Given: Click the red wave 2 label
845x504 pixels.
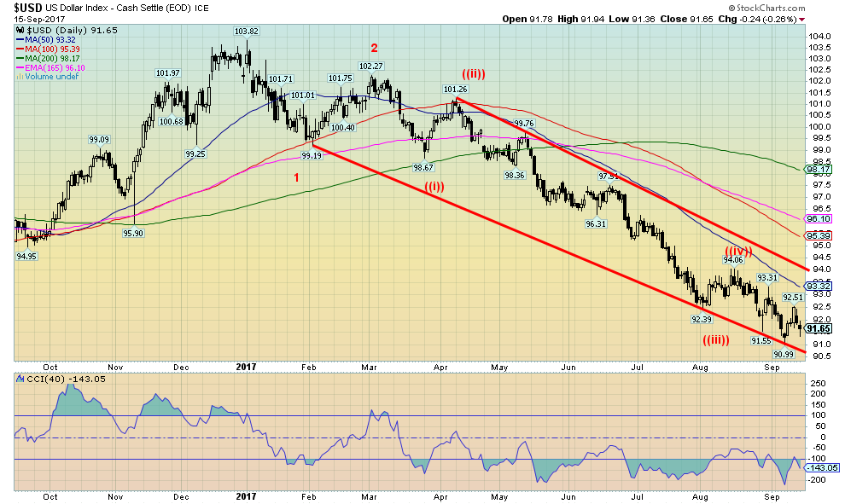Looking at the screenshot, I should pos(373,48).
